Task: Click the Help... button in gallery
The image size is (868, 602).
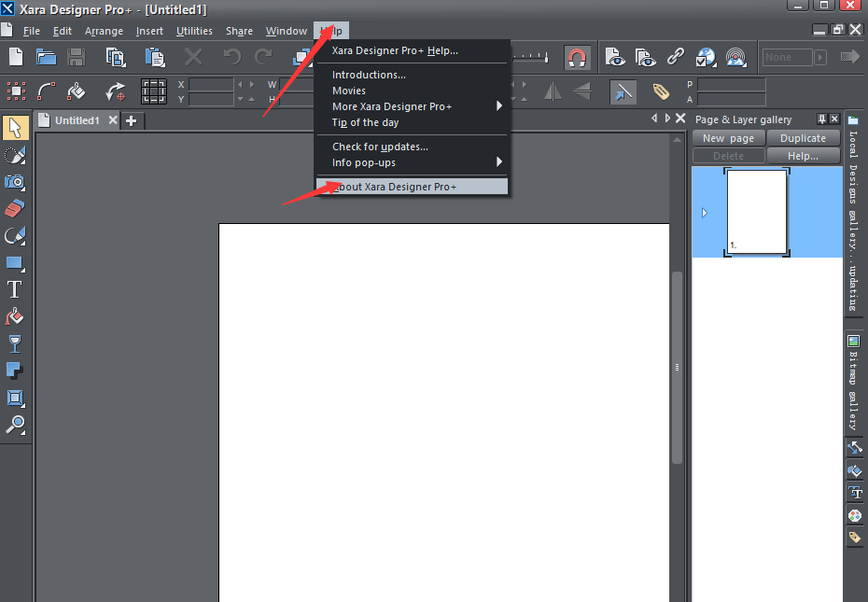Action: 804,156
